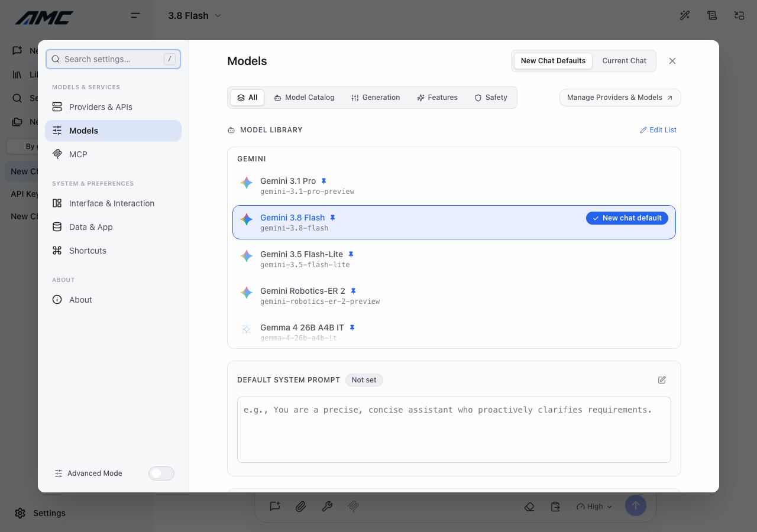Collapse the sidebar using the top-left menu icon
The width and height of the screenshot is (757, 532).
(135, 15)
